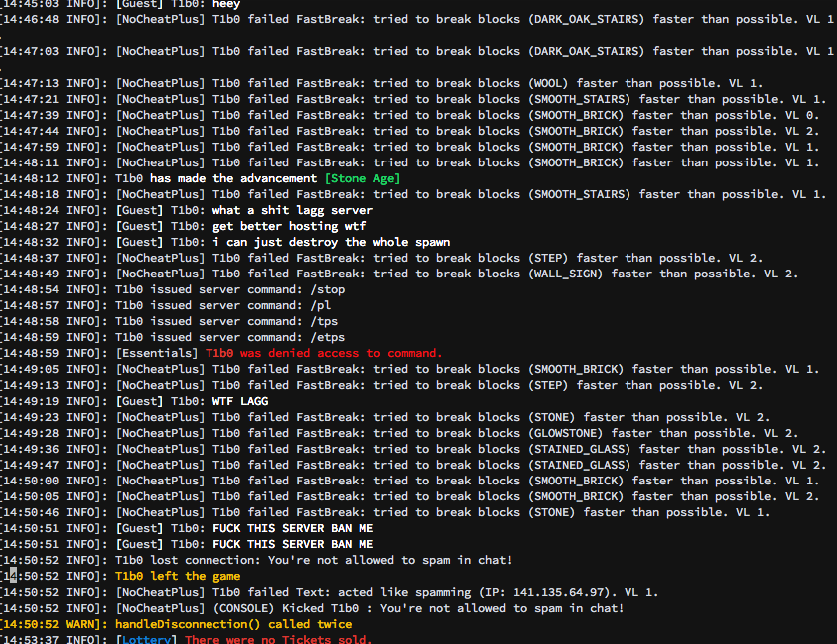Click the 14:49:47 STAINED_GLASS log line

[x=414, y=466]
